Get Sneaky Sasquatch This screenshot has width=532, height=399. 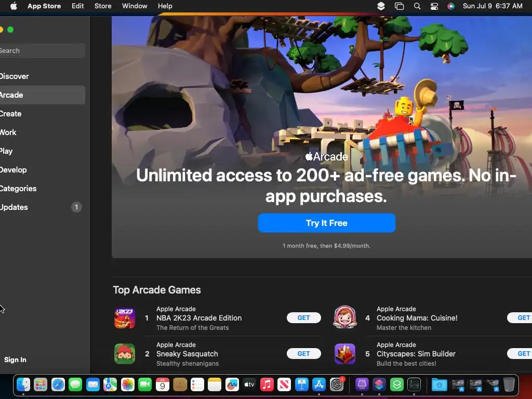[x=303, y=353]
